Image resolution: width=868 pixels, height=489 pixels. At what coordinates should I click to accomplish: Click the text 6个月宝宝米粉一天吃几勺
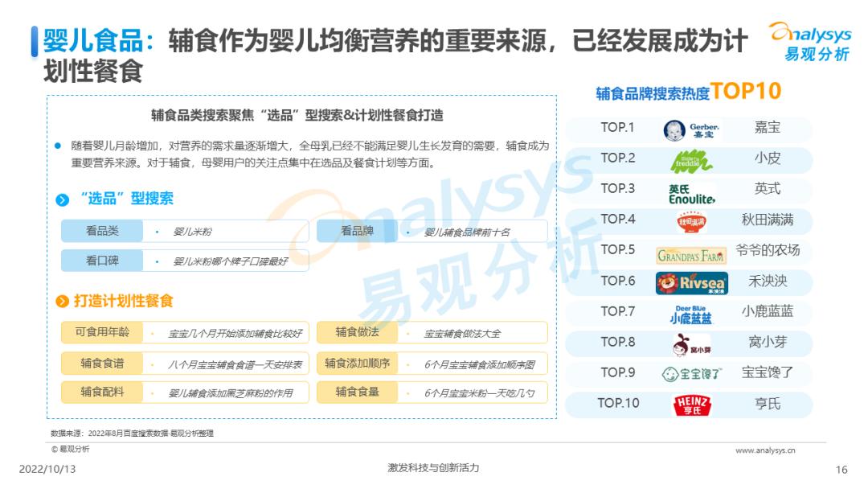pos(479,393)
